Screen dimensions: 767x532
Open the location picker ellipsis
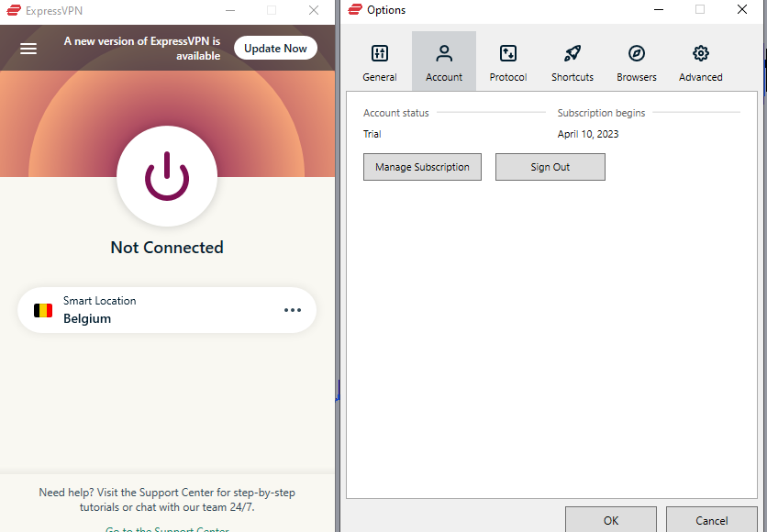[293, 310]
